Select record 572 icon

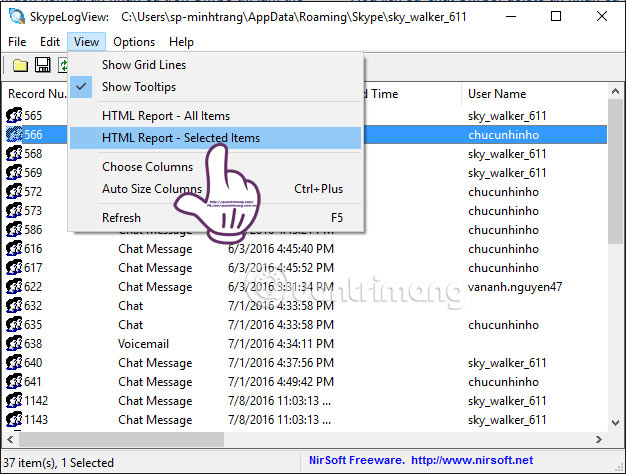(x=14, y=192)
